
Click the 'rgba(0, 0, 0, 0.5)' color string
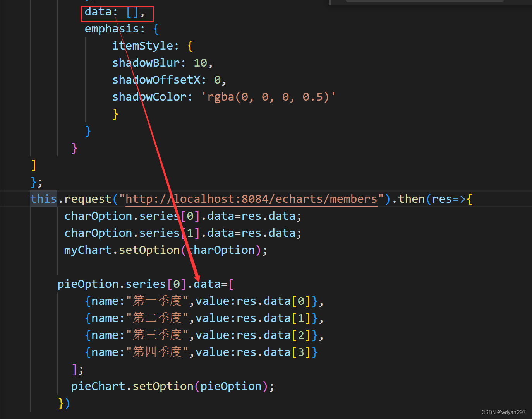[x=268, y=97]
